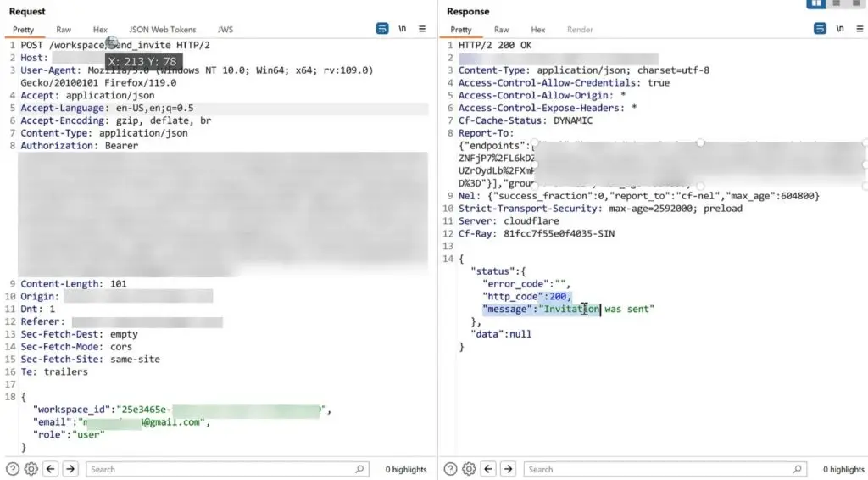Switch to the Request Raw tab
This screenshot has height=480, width=868.
[64, 30]
